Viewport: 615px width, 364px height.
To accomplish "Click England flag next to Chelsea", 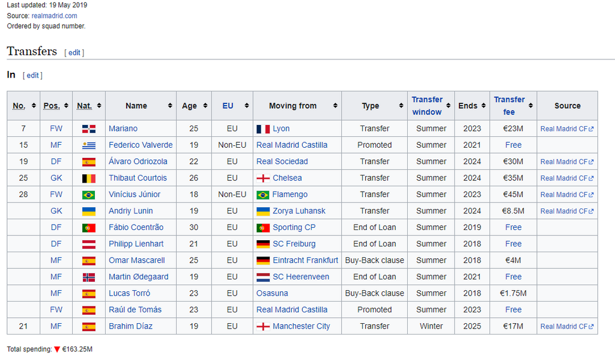I will point(263,178).
